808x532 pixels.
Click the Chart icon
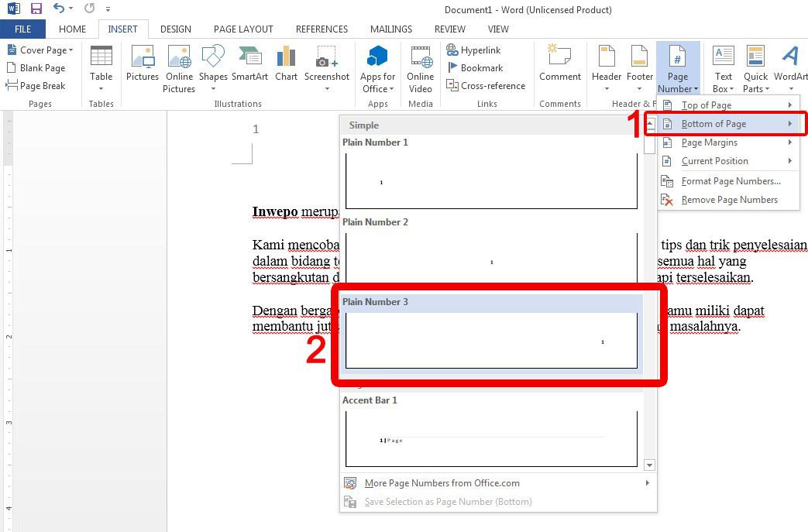pyautogui.click(x=286, y=63)
